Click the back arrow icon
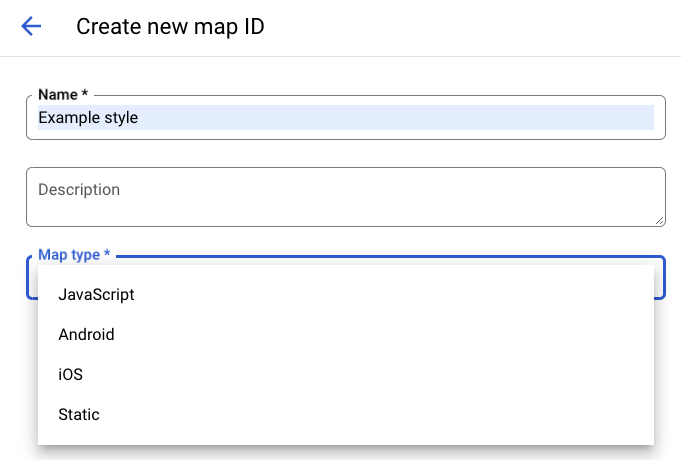This screenshot has width=681, height=460. pos(32,27)
